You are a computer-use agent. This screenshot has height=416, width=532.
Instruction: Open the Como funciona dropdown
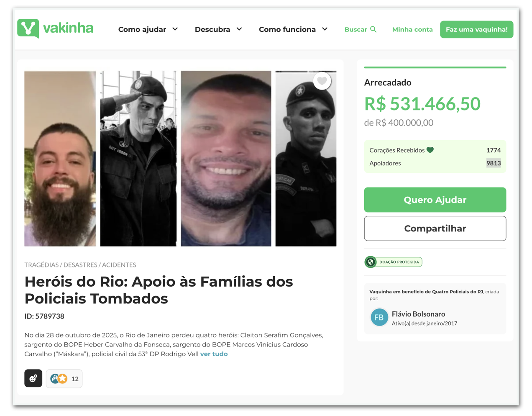click(x=293, y=29)
